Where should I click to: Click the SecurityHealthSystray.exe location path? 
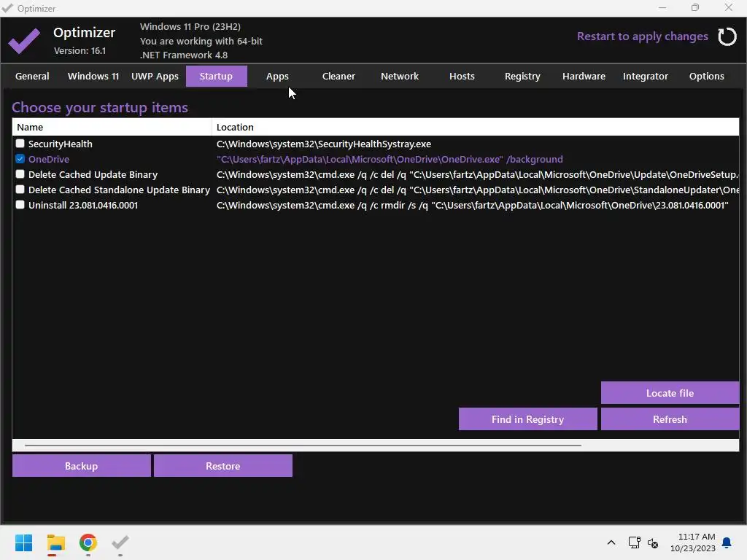324,144
